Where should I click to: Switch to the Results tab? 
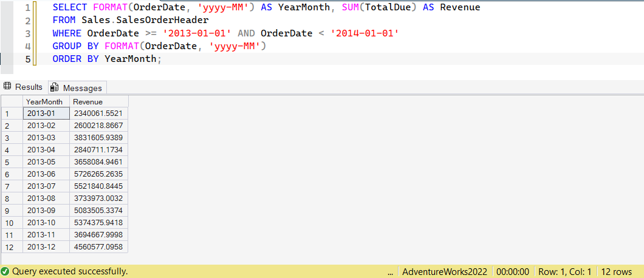(24, 87)
